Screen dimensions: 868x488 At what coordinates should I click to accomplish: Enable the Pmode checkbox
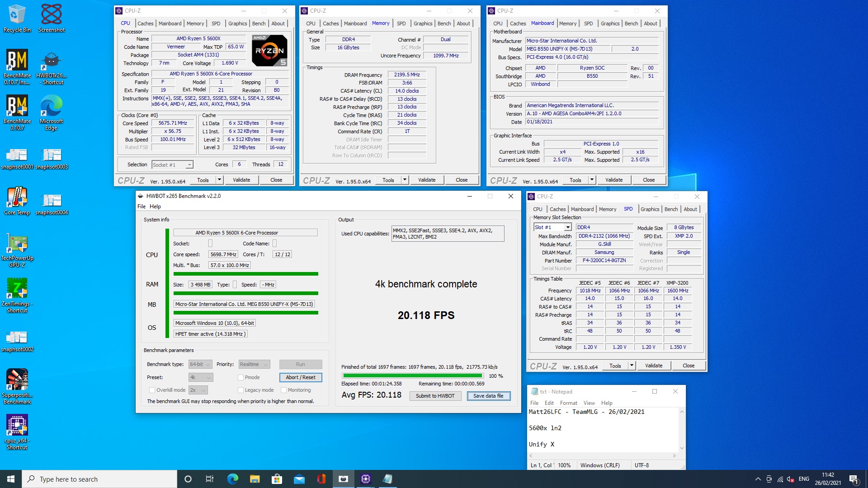click(x=241, y=377)
